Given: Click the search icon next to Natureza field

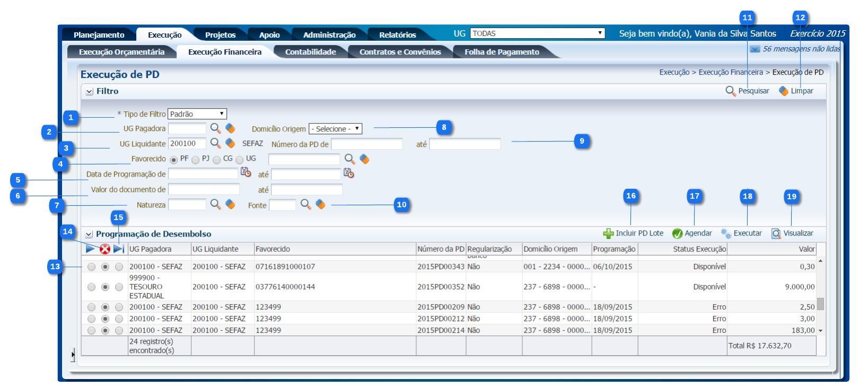Looking at the screenshot, I should pos(215,205).
